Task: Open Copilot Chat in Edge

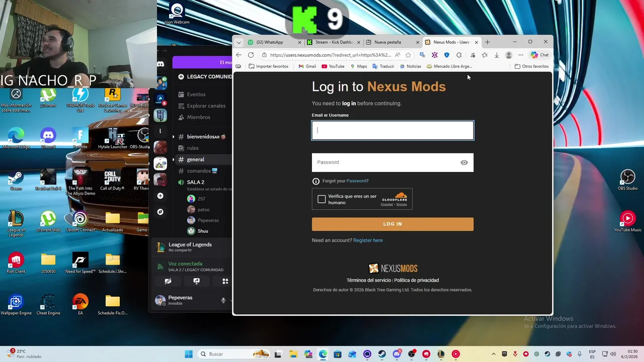Action: pos(540,55)
